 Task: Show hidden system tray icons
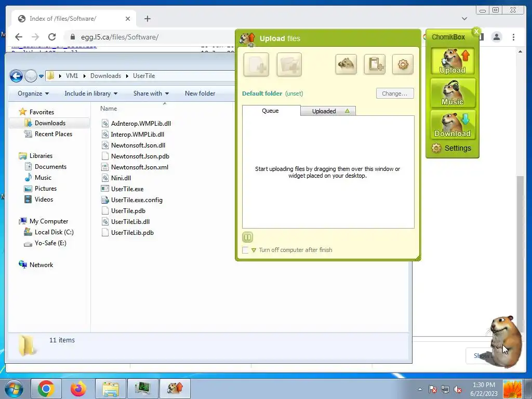[x=420, y=389]
